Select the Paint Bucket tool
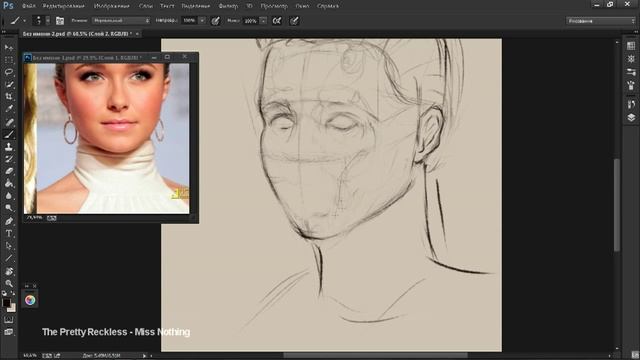640x360 pixels. pos(9,183)
